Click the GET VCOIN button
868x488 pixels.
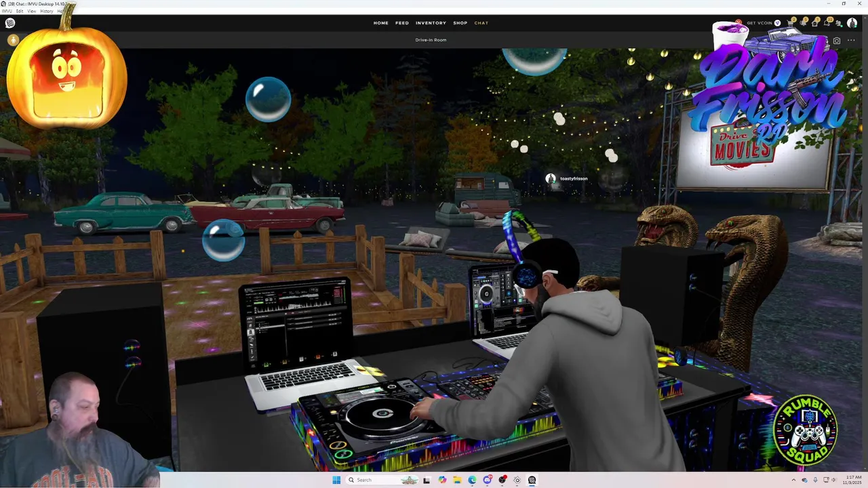tap(763, 23)
